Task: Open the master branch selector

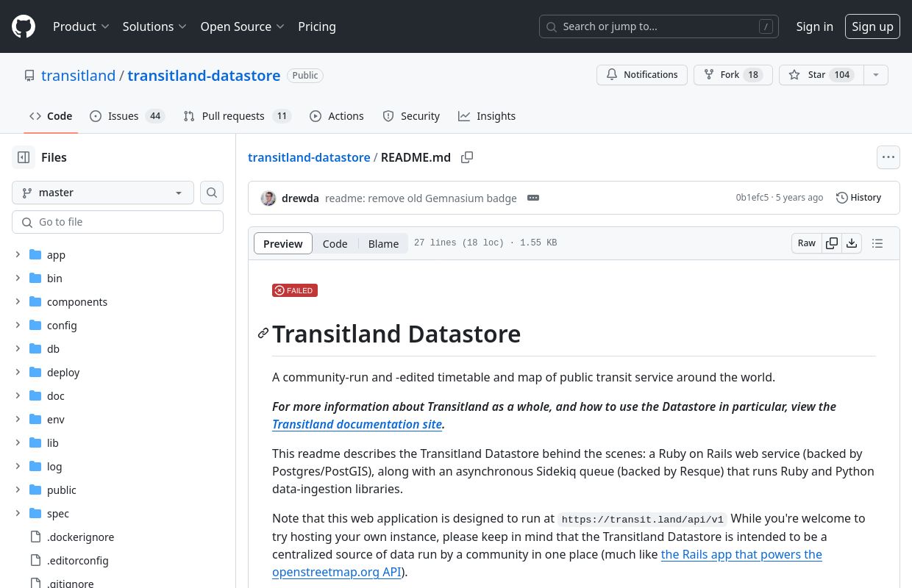Action: point(103,193)
